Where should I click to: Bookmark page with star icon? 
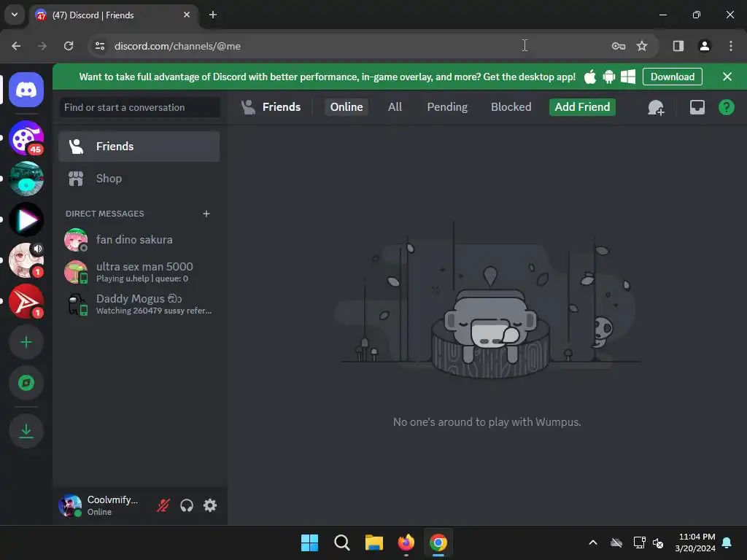pos(642,46)
